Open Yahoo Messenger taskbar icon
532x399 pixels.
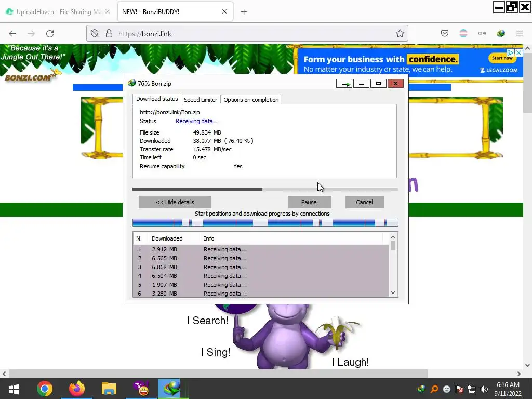click(141, 389)
